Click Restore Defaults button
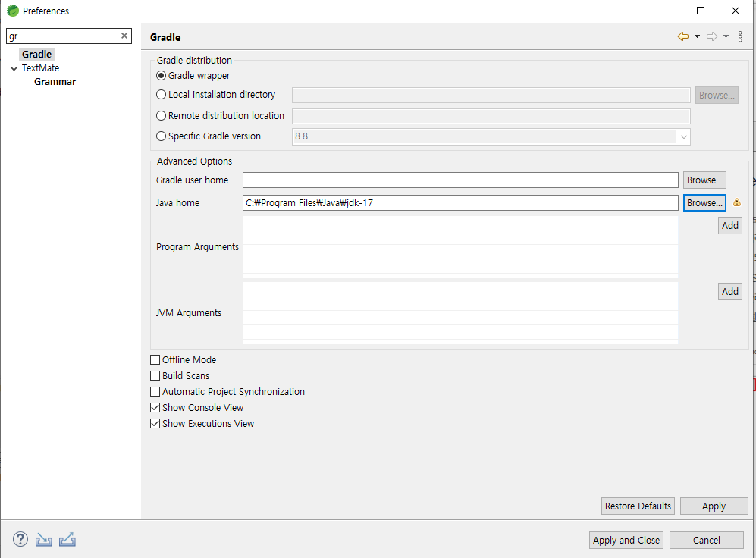Viewport: 756px width, 558px height. (638, 506)
